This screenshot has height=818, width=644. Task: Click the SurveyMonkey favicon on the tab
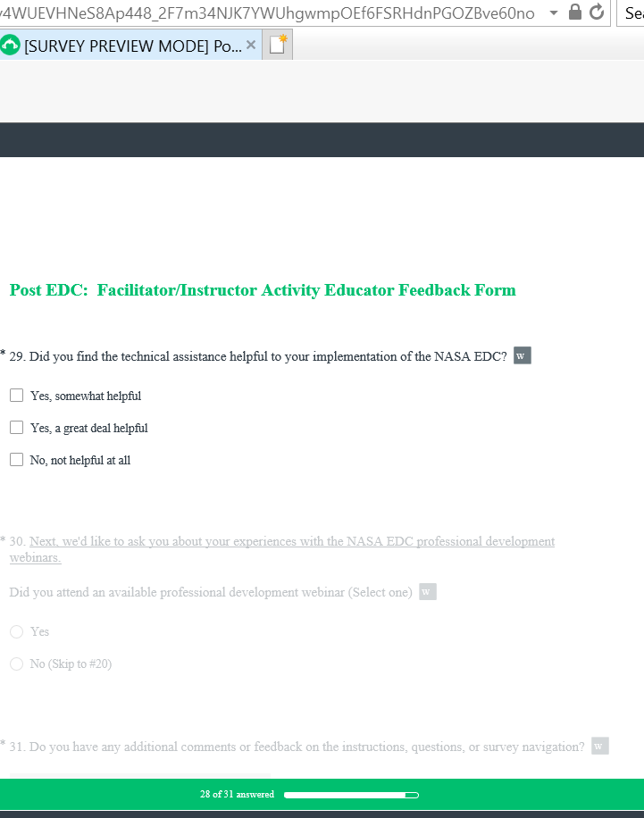11,46
